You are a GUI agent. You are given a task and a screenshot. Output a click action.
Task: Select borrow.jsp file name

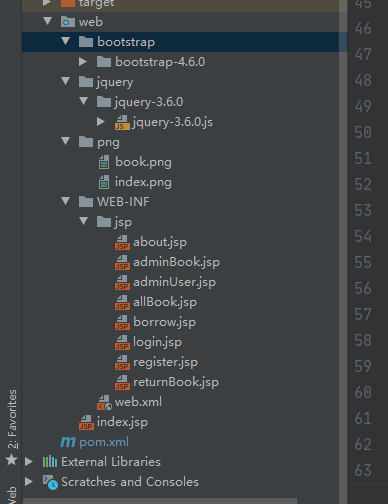click(x=164, y=322)
